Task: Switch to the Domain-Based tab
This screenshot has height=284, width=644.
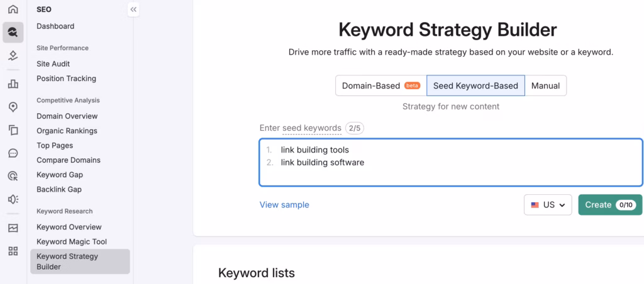Action: [380, 86]
